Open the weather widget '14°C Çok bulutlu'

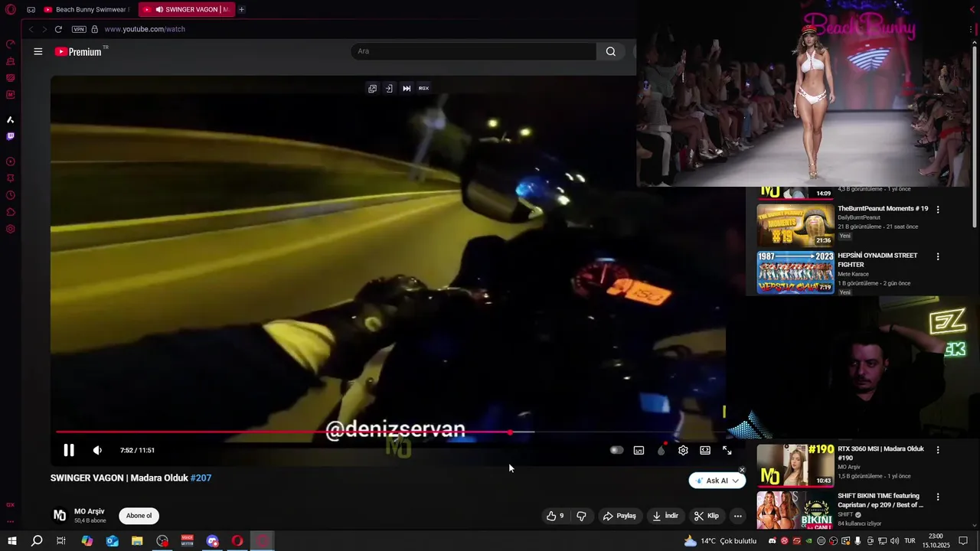[720, 541]
